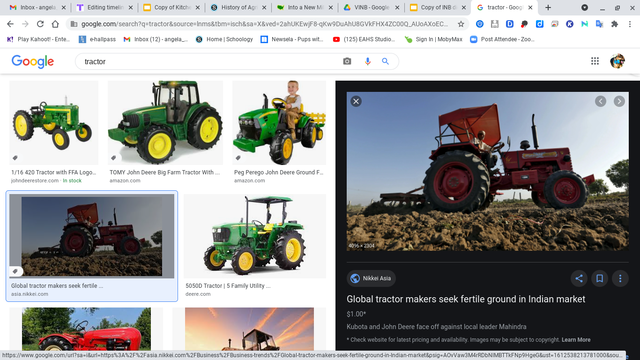The height and width of the screenshot is (360, 640).
Task: Click the browser address bar
Action: pyautogui.click(x=264, y=24)
